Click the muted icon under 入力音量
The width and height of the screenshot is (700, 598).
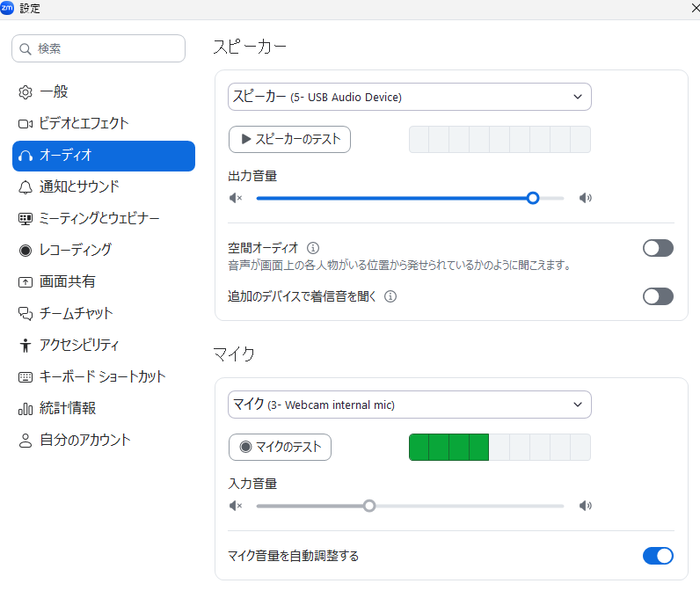[x=236, y=506]
